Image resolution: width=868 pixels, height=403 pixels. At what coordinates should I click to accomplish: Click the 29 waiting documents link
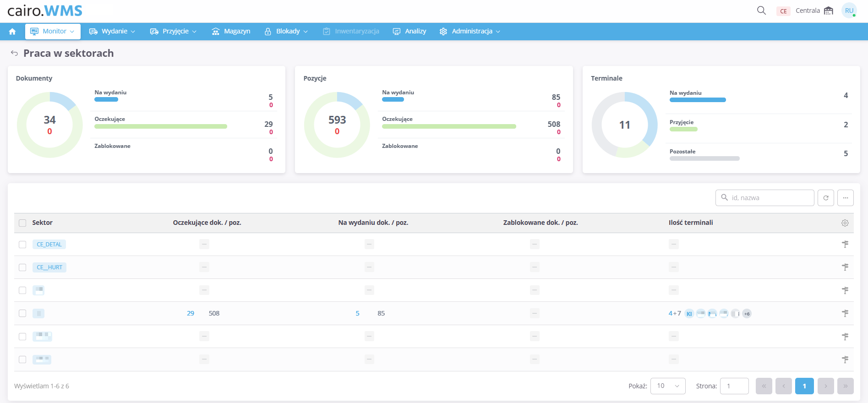(191, 314)
